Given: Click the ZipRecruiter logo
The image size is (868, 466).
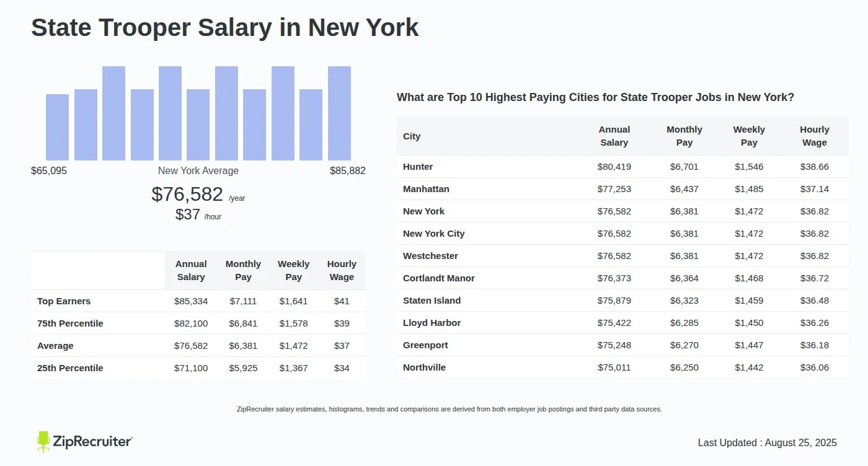Looking at the screenshot, I should (84, 441).
